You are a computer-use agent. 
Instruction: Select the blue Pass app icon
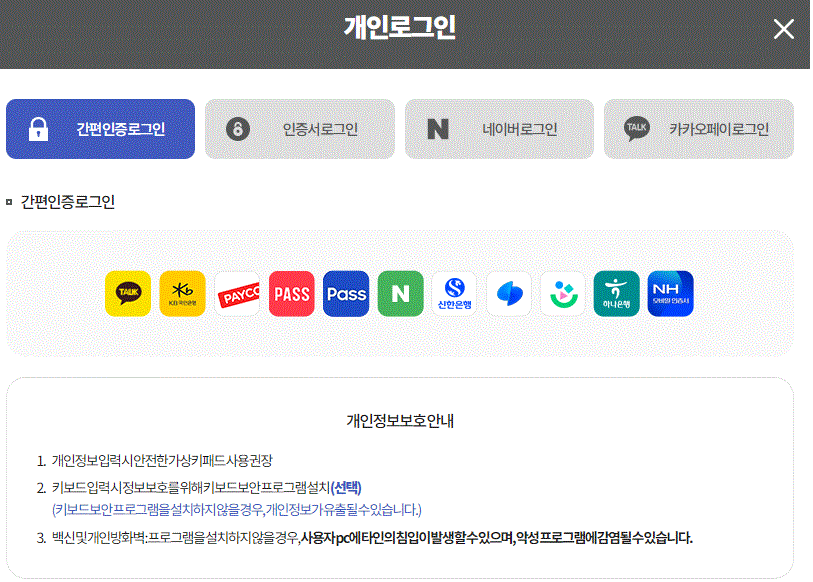(346, 293)
